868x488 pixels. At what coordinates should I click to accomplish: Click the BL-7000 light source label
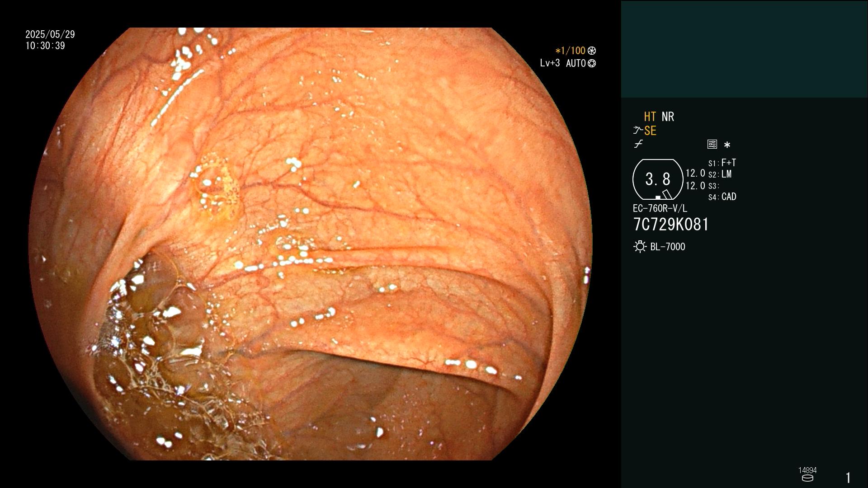(x=668, y=247)
